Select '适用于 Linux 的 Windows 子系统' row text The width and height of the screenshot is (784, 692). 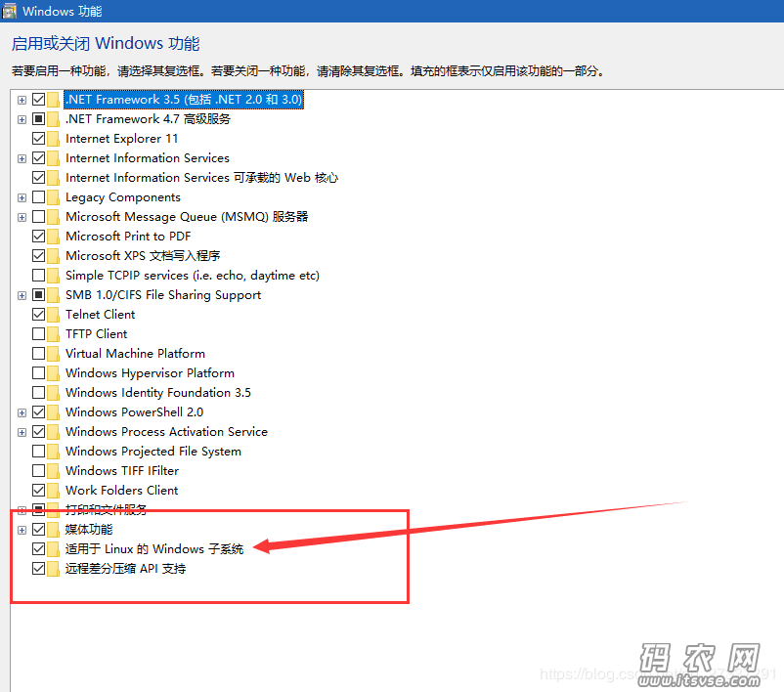pos(154,549)
